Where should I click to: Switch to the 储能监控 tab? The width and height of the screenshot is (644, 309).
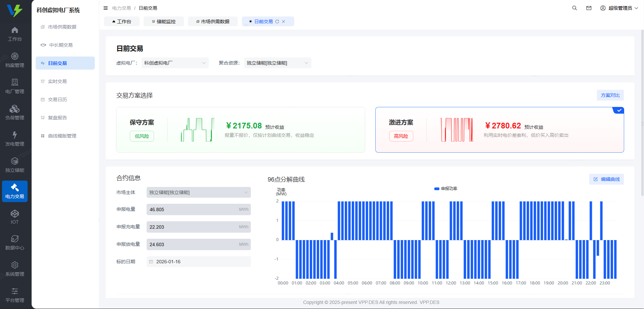tap(164, 21)
